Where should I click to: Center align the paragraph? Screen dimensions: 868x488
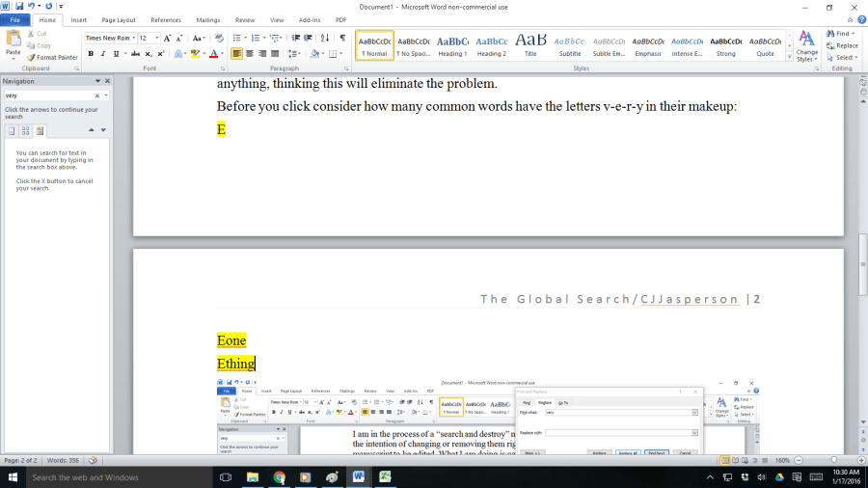coord(250,54)
